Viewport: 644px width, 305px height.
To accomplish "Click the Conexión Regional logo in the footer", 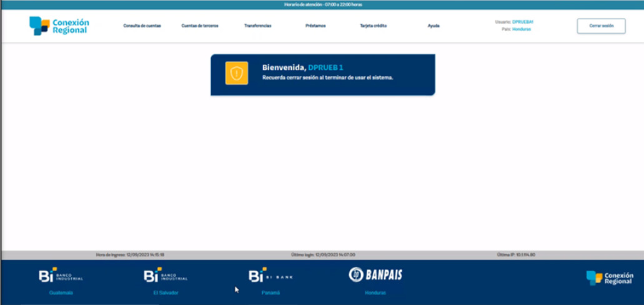I will 610,278.
